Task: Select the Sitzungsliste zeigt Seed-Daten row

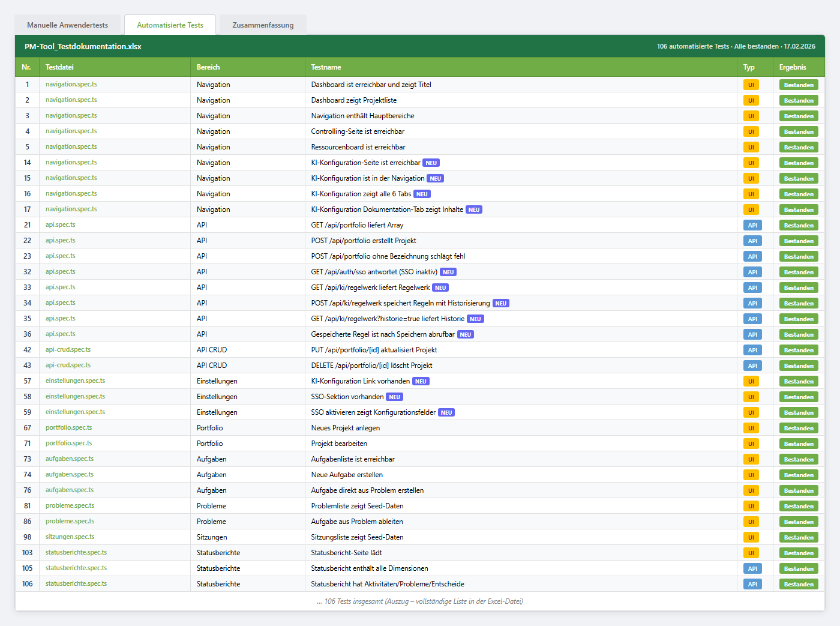Action: [x=420, y=537]
